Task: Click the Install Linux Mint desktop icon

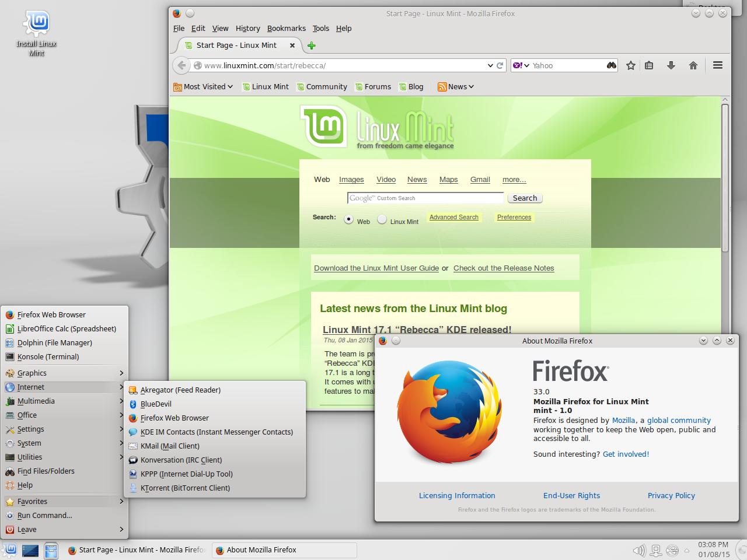Action: tap(36, 33)
